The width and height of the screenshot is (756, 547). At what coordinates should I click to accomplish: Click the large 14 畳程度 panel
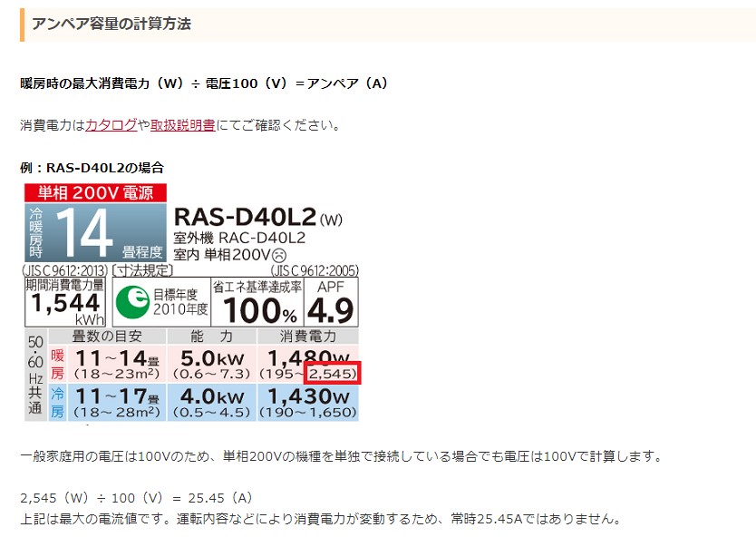[95, 232]
